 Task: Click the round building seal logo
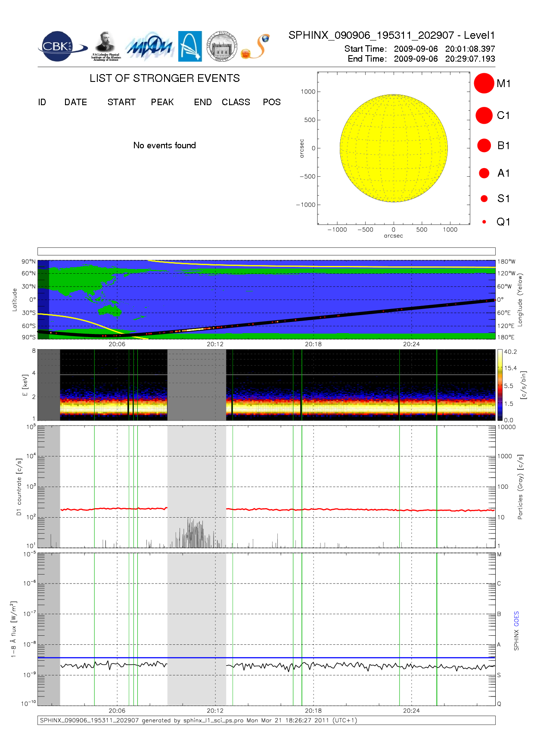coord(222,47)
